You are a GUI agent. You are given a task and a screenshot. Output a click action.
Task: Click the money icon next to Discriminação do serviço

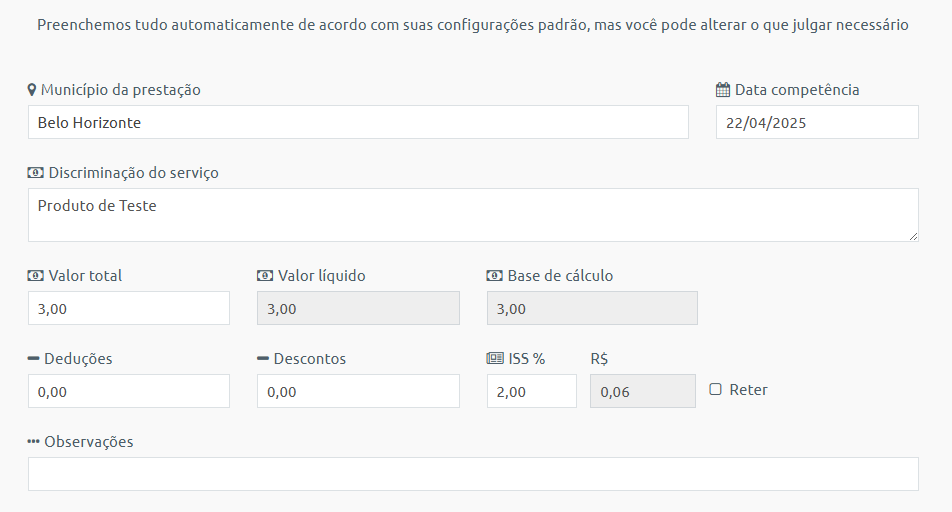tap(36, 173)
